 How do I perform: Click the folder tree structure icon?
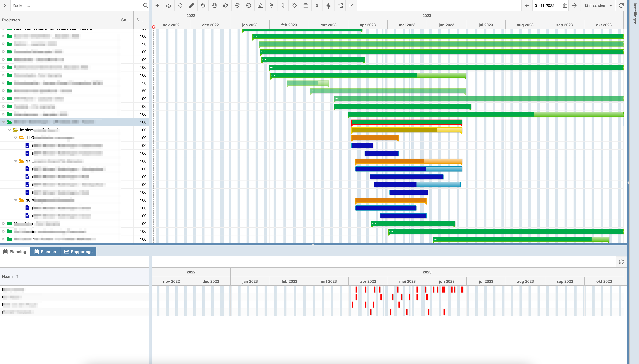[340, 6]
